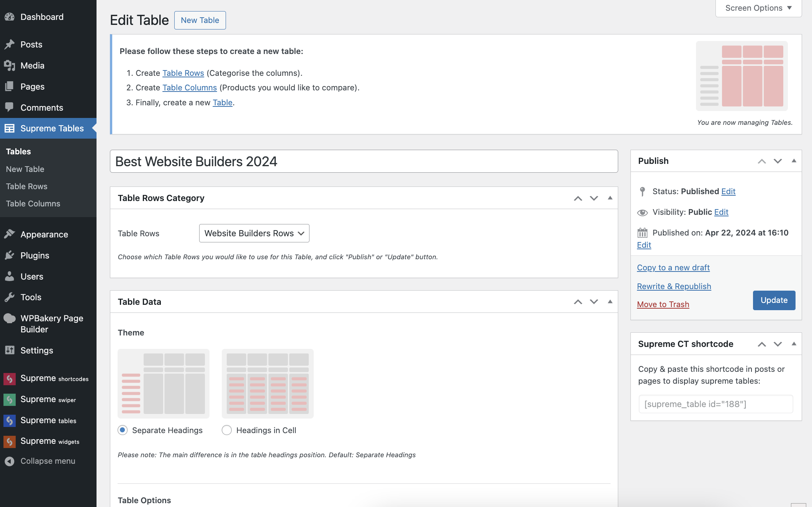
Task: Click the Dashboard gauge icon
Action: pyautogui.click(x=10, y=17)
